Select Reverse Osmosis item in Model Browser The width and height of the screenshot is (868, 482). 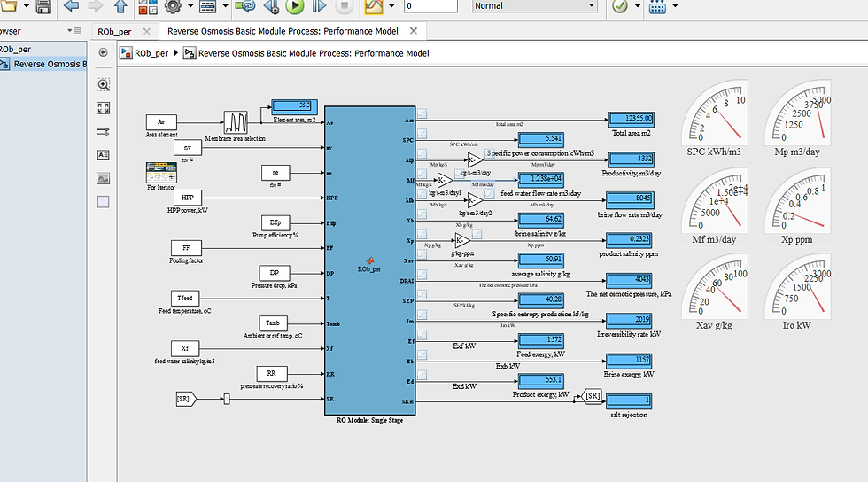click(x=43, y=65)
